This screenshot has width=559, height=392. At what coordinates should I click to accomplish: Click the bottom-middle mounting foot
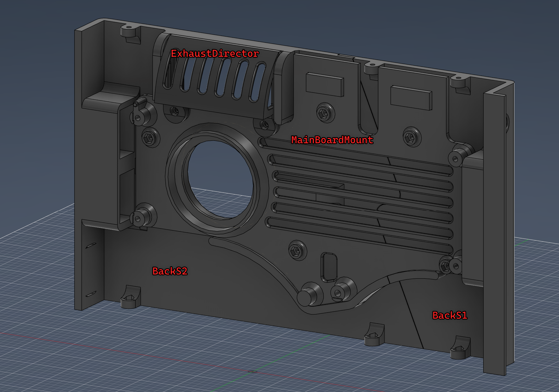click(374, 336)
